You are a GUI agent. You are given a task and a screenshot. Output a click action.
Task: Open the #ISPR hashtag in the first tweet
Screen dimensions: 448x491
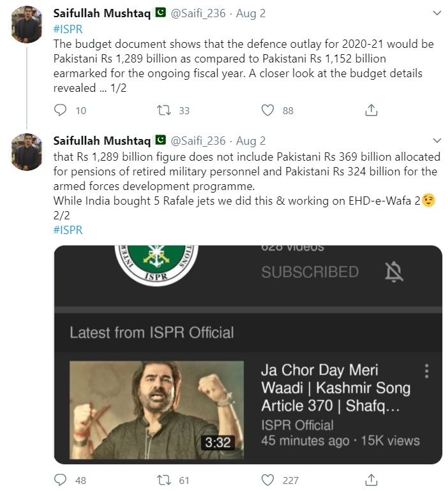(x=68, y=29)
